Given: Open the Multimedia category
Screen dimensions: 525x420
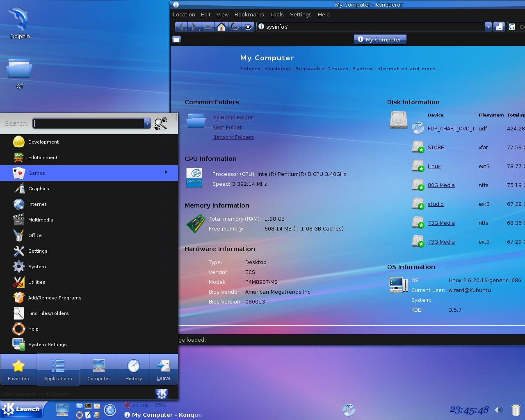Looking at the screenshot, I should [89, 219].
